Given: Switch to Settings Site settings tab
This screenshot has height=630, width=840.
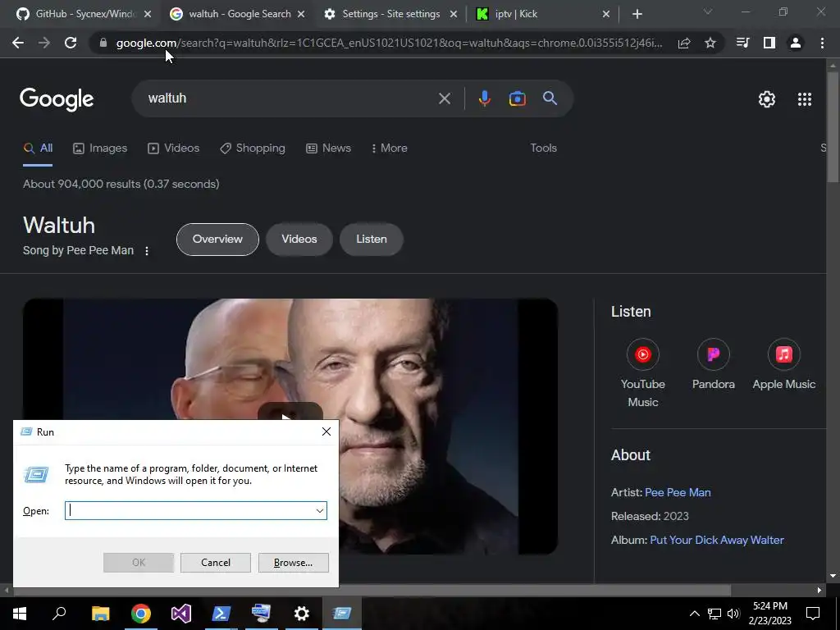Looking at the screenshot, I should [x=391, y=14].
